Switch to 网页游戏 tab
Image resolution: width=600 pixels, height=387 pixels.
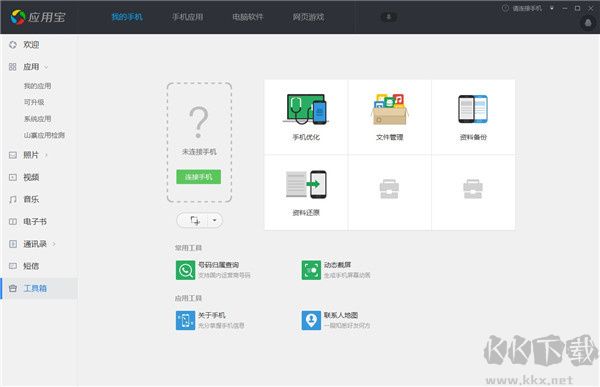(x=308, y=17)
